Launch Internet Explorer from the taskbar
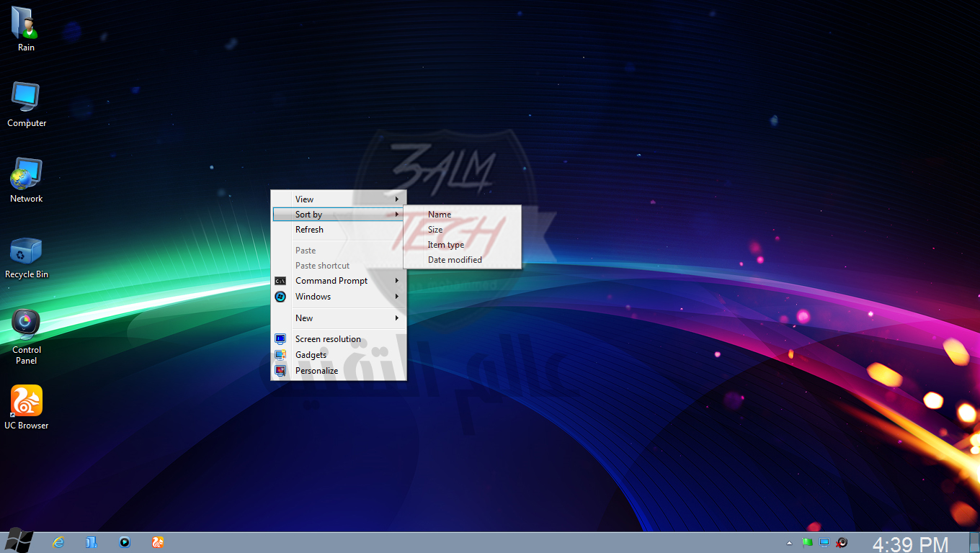980x553 pixels. [x=59, y=542]
